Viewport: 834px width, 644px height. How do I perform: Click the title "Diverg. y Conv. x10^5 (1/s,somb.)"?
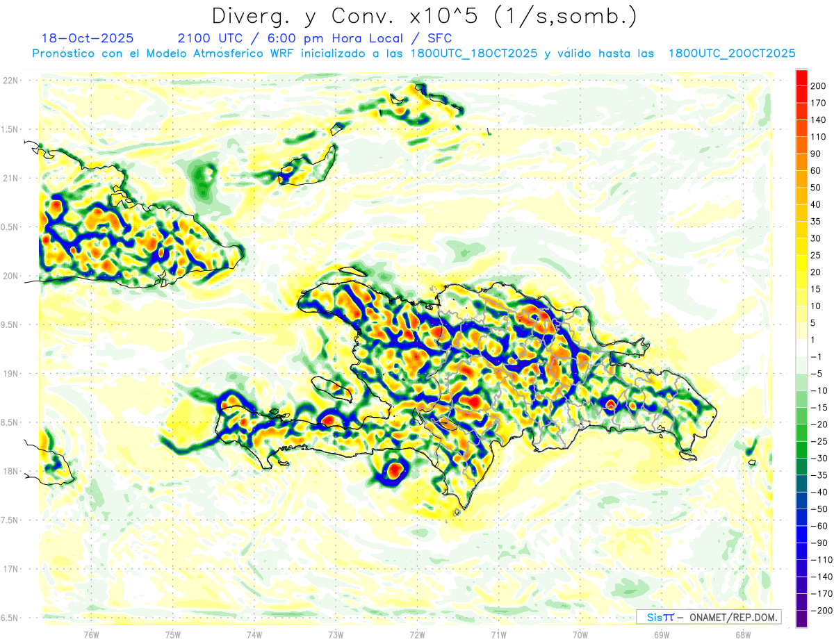pos(425,16)
